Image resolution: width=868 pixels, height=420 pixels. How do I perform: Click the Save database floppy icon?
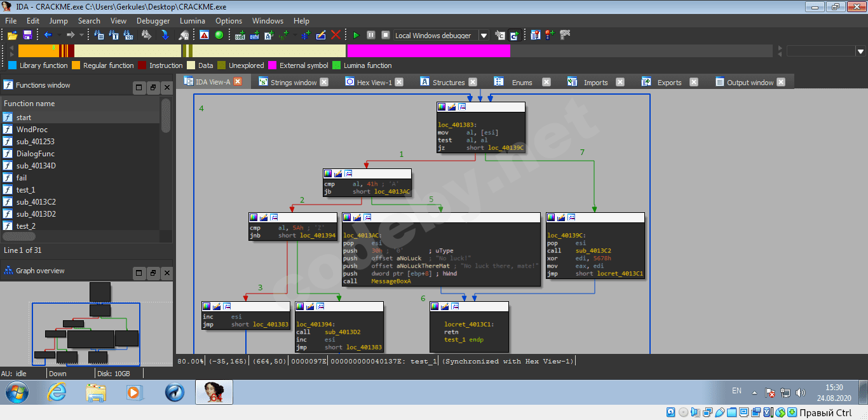[x=27, y=36]
